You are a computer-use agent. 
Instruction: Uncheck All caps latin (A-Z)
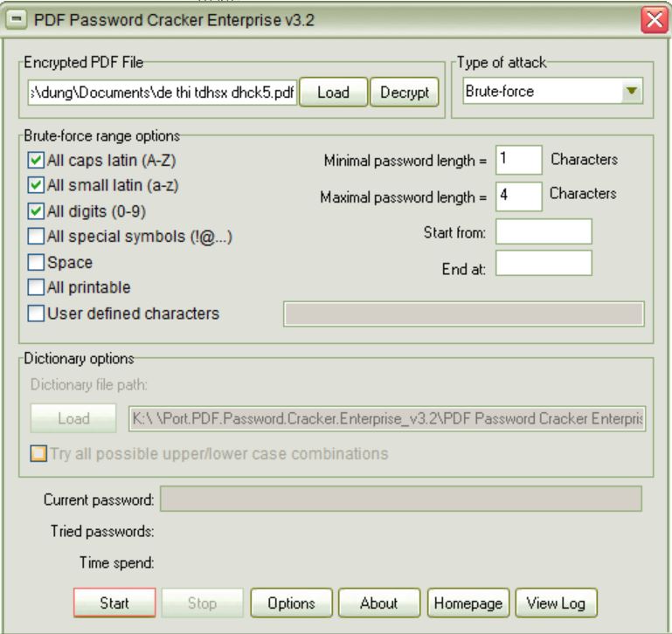point(36,160)
